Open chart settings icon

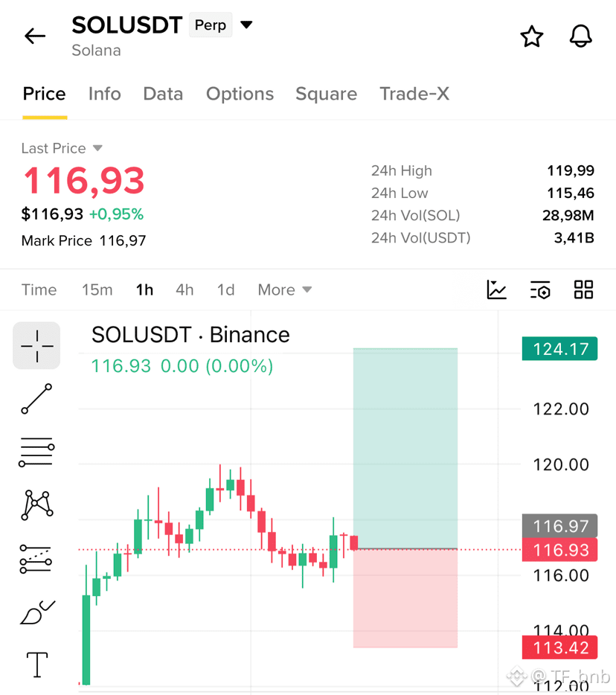(540, 290)
